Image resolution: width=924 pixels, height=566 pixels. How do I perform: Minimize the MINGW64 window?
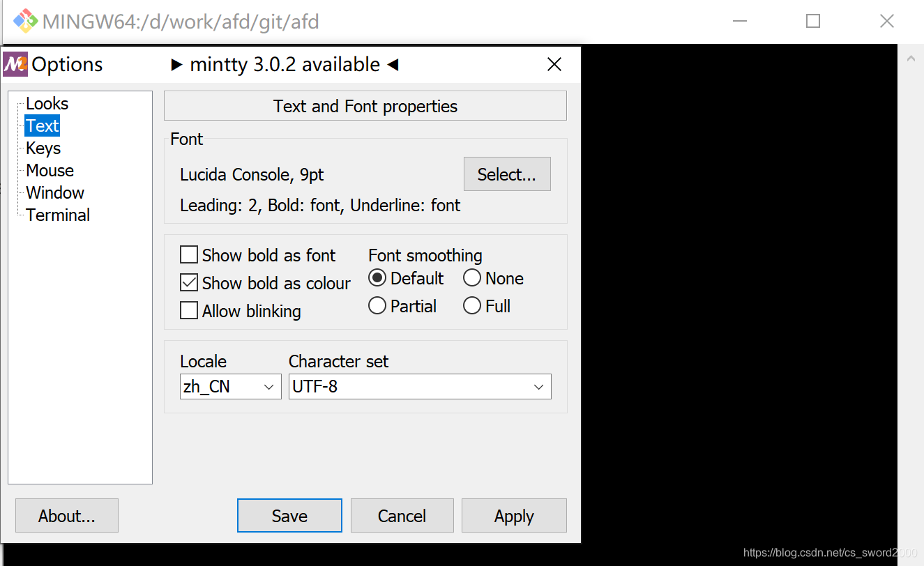(x=739, y=21)
